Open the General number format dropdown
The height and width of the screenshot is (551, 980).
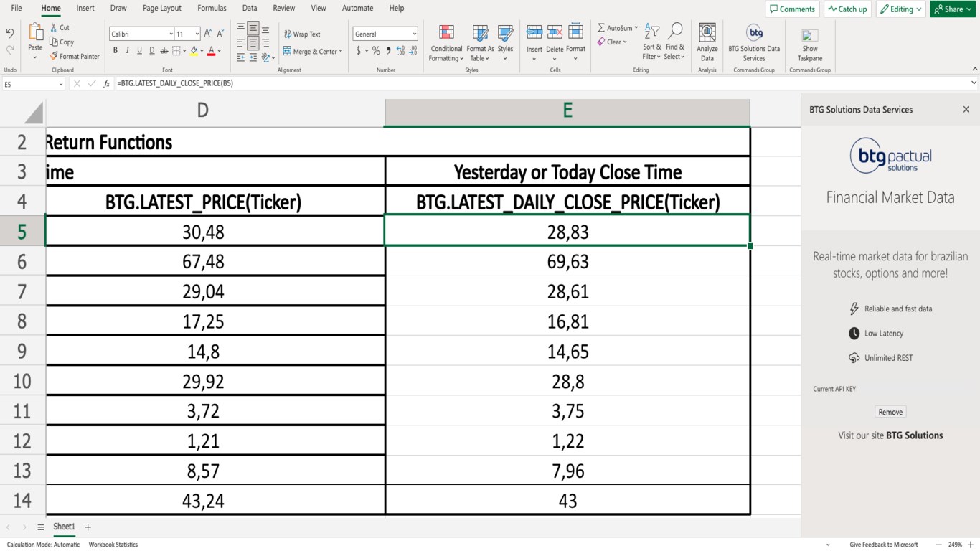point(414,34)
